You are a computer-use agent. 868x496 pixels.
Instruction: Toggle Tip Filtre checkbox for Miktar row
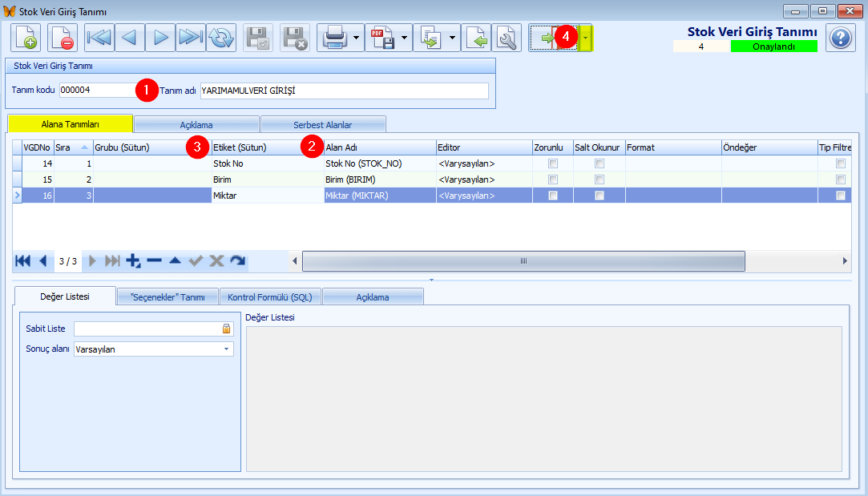pos(841,196)
